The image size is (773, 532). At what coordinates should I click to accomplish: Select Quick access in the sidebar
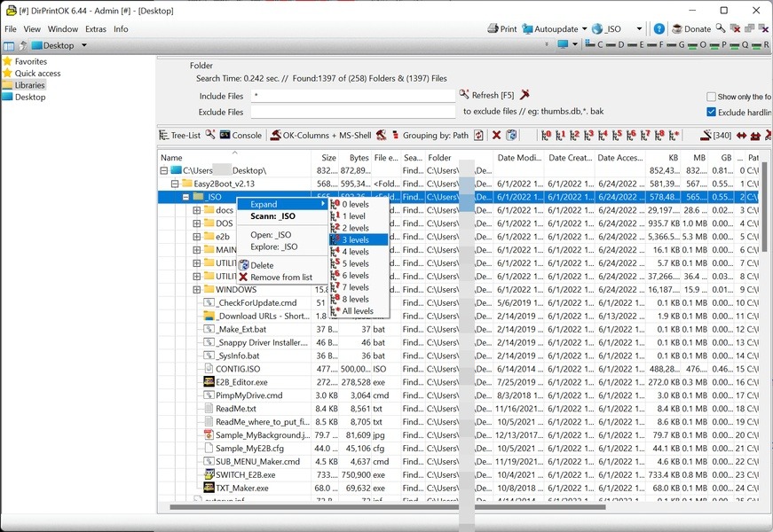tap(37, 74)
